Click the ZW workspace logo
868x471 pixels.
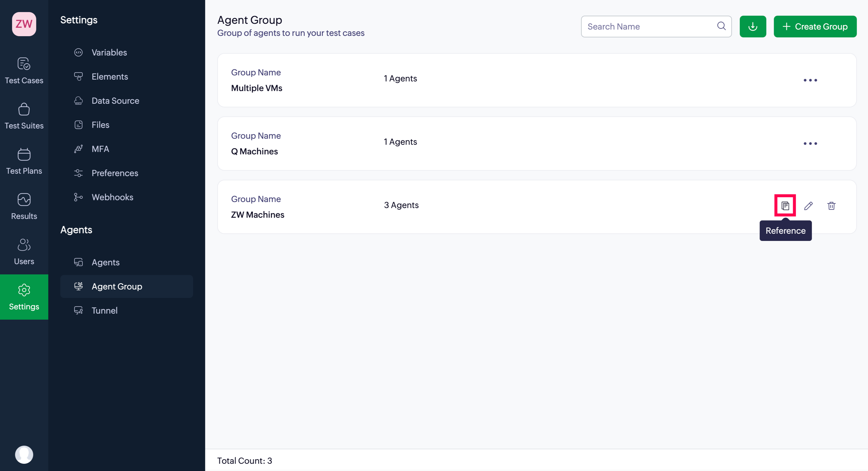[24, 24]
